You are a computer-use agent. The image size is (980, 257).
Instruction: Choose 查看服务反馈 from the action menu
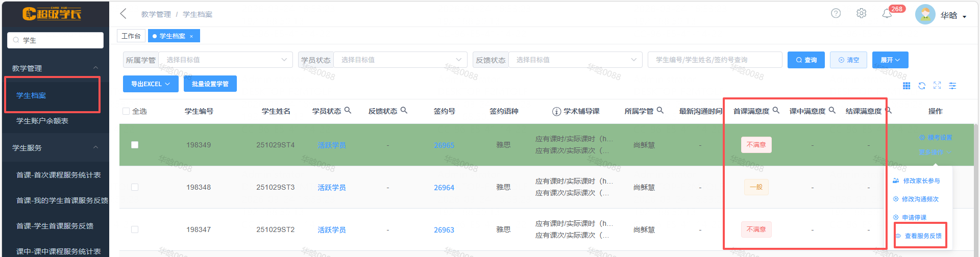tap(923, 236)
